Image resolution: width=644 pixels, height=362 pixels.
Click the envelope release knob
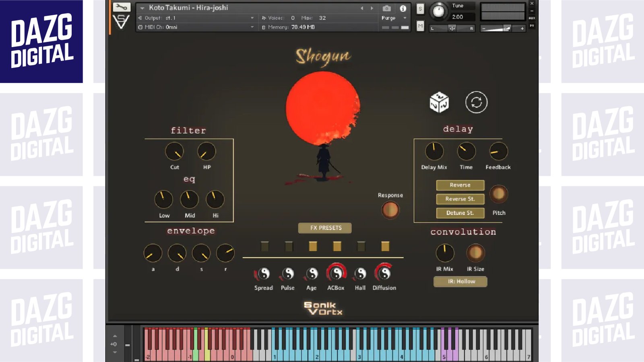[x=225, y=253]
